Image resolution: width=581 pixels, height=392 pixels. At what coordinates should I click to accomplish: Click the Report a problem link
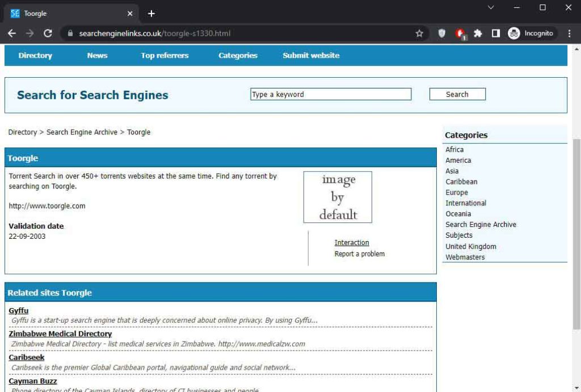(359, 254)
